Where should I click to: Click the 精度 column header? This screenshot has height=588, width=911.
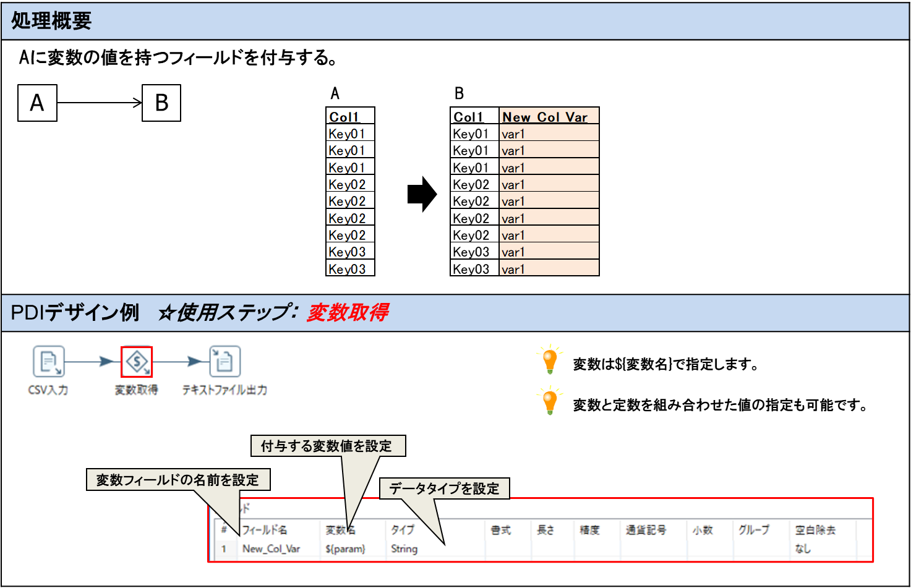click(x=589, y=530)
